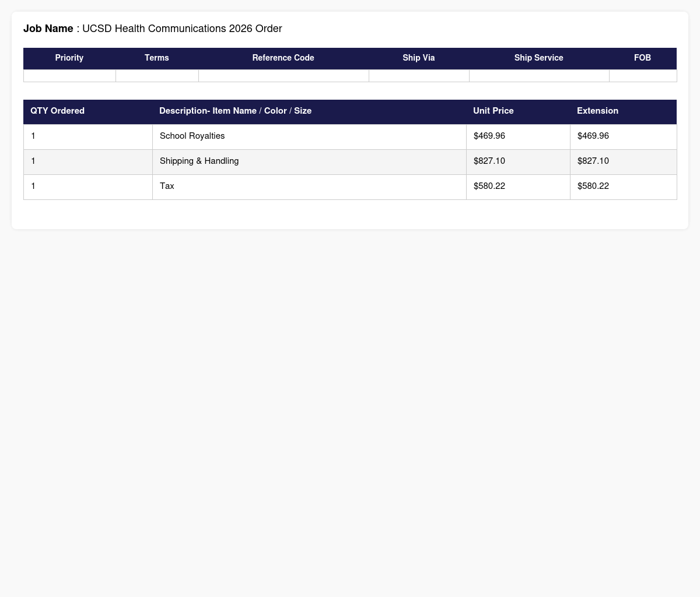The height and width of the screenshot is (597, 700).
Task: Click the FOB column header
Action: (x=643, y=58)
